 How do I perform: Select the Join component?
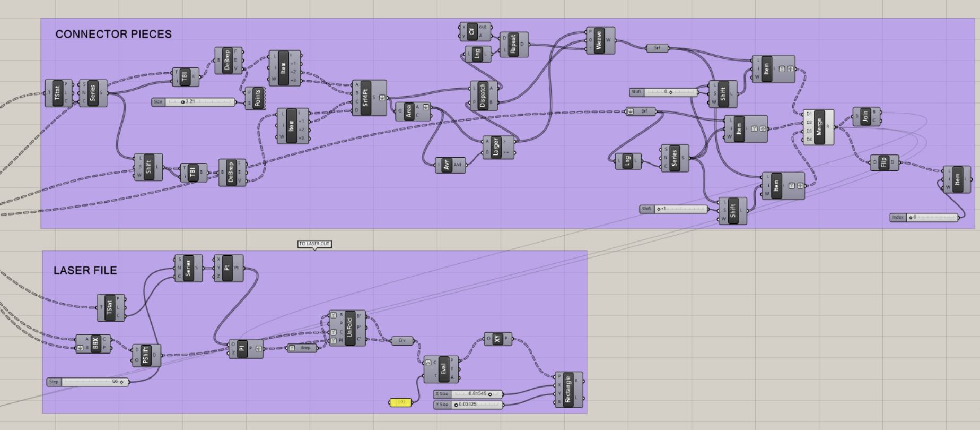pos(865,117)
